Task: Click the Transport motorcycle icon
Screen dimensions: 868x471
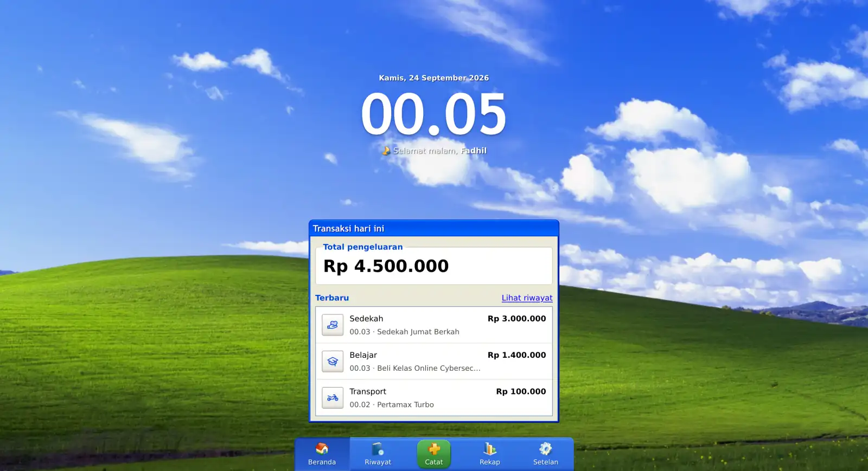Action: [x=333, y=397]
